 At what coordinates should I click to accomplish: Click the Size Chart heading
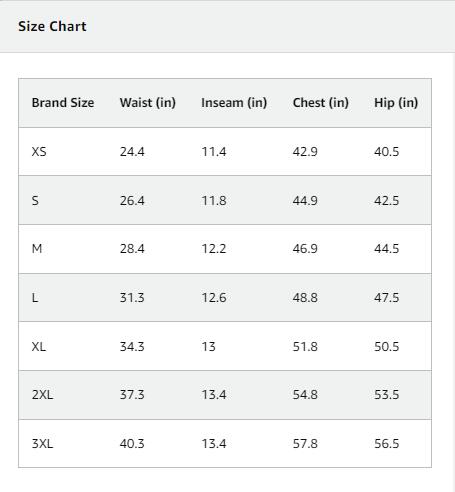coord(52,26)
